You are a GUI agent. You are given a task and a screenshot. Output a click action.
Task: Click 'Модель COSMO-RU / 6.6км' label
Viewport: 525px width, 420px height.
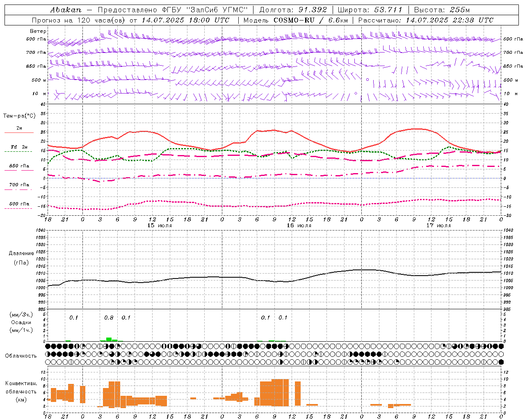[296, 20]
